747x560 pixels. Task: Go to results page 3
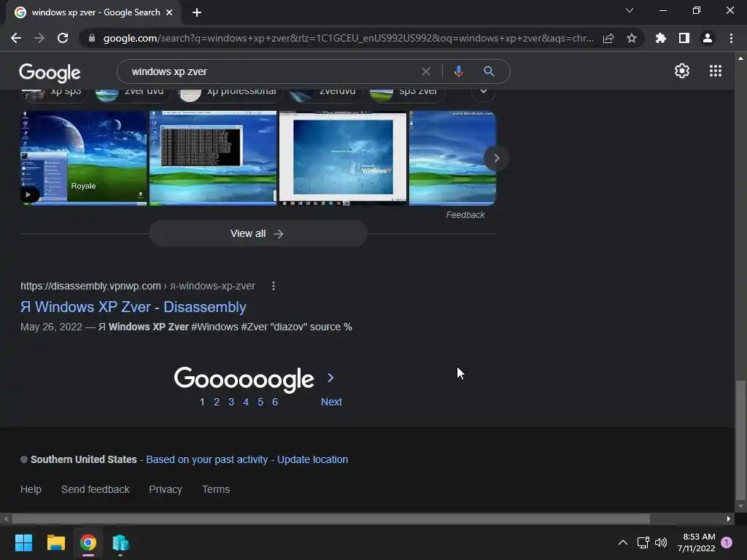tap(231, 402)
